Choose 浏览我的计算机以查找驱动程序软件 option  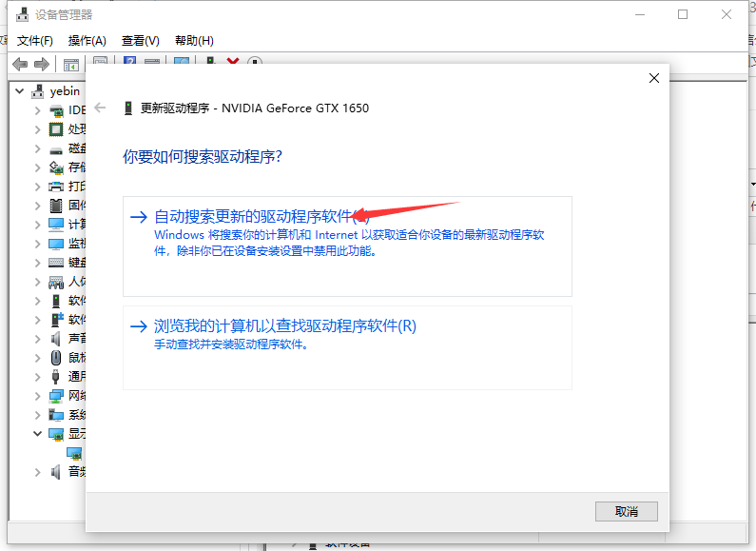(x=285, y=325)
